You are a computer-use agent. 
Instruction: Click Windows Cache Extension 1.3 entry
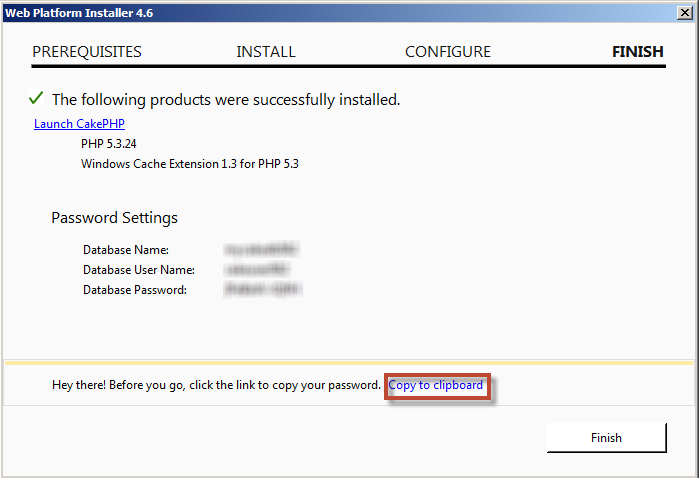(189, 164)
